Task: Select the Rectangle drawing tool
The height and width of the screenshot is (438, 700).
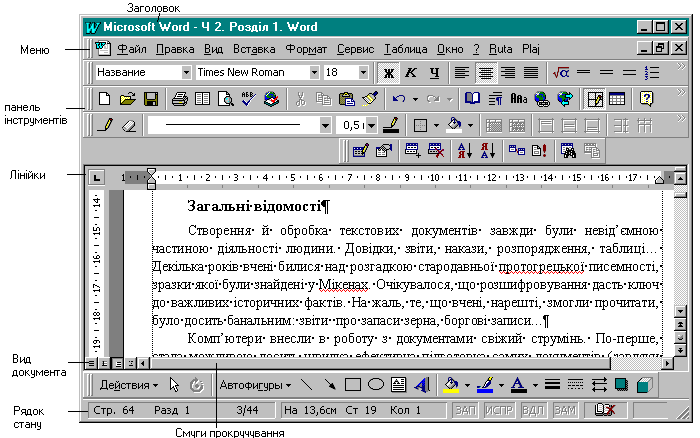Action: (353, 384)
